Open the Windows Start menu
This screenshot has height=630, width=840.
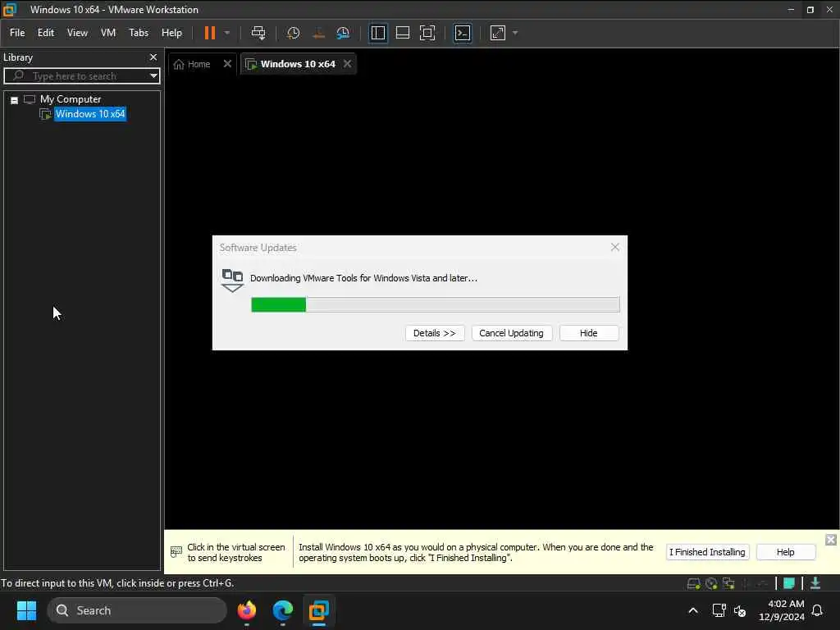(x=26, y=610)
